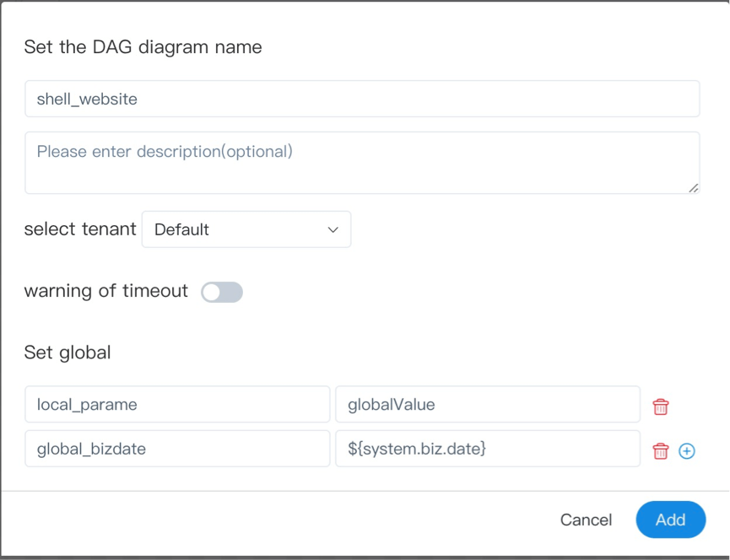Click the 'warning of timeout' label
The height and width of the screenshot is (560, 730).
tap(106, 291)
